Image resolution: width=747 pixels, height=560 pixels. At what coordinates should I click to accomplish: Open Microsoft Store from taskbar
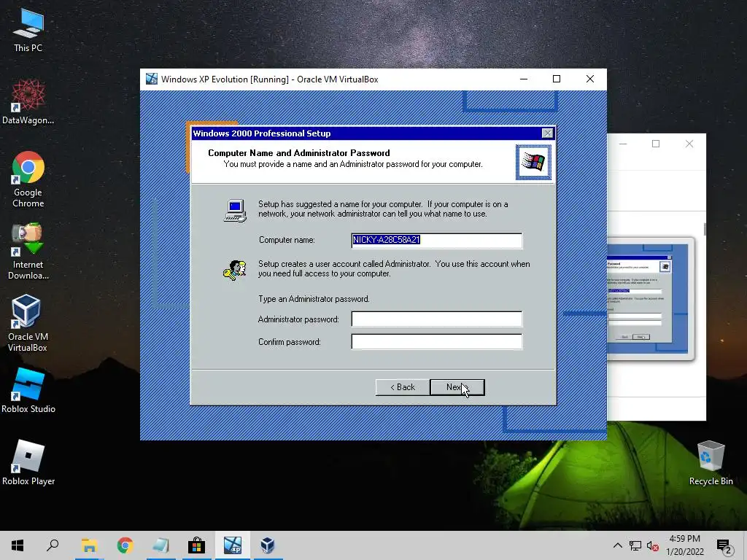[x=196, y=545]
